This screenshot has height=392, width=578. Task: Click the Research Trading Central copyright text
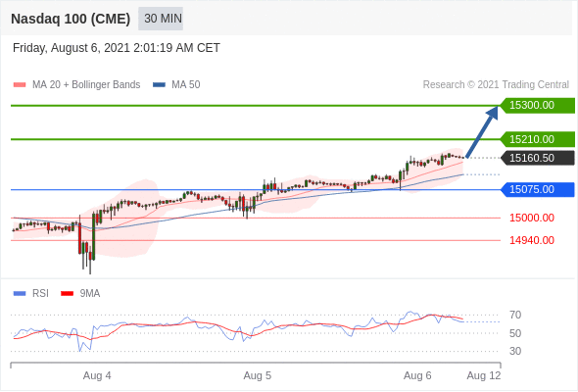[496, 85]
